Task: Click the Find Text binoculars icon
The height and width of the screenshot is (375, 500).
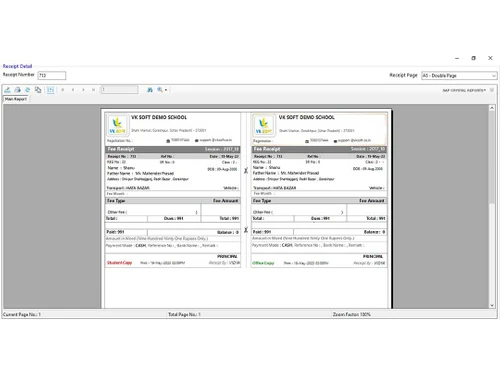Action: [150, 90]
